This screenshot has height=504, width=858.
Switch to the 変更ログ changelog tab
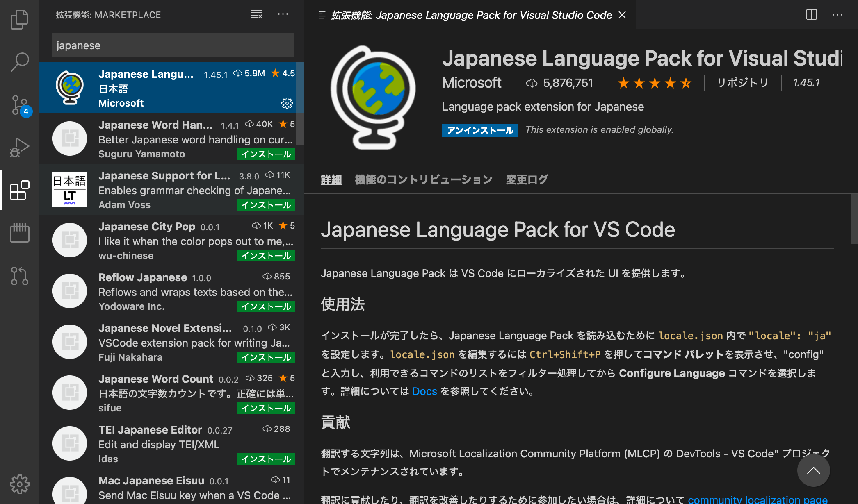527,179
